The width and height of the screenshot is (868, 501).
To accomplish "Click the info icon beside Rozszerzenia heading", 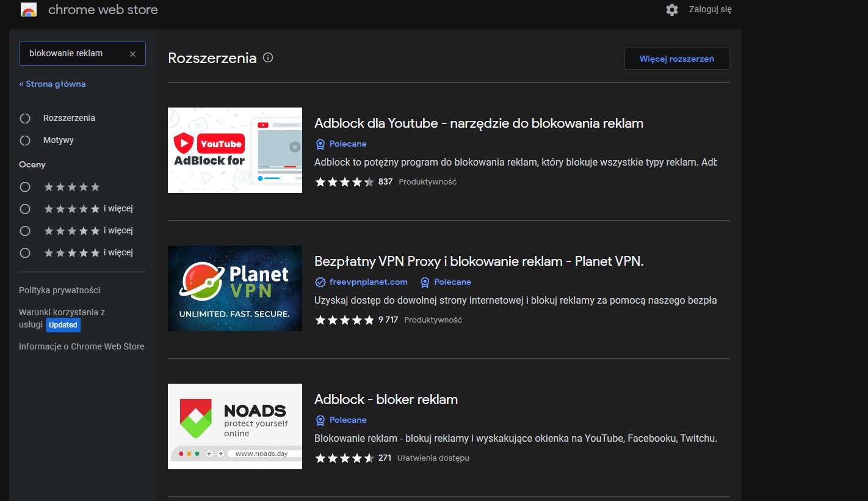I will pos(267,57).
